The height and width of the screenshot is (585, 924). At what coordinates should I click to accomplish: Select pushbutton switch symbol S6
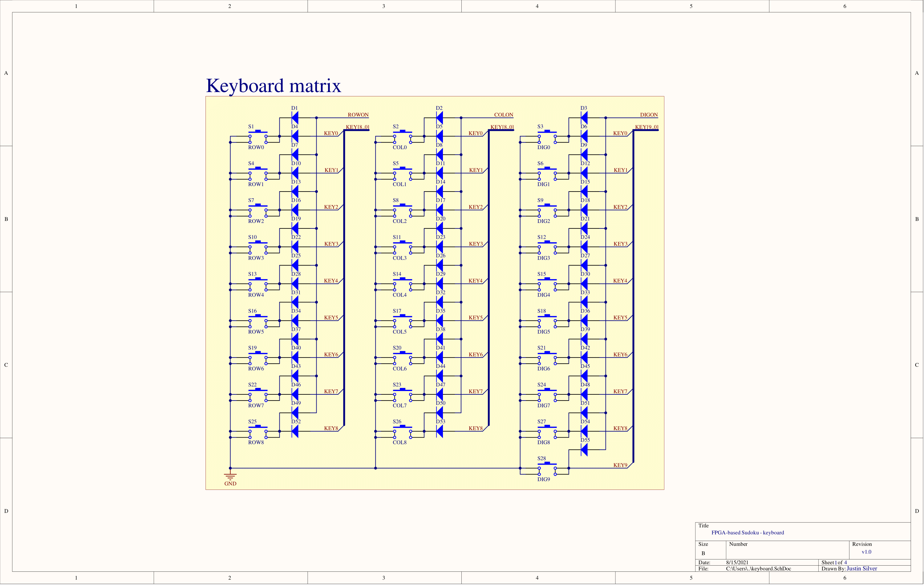point(547,173)
